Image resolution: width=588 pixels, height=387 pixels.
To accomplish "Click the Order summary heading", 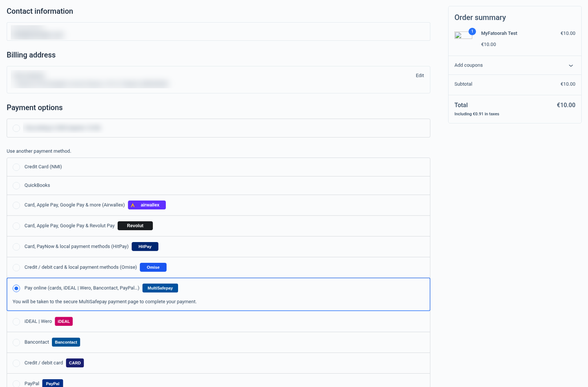I will click(x=480, y=18).
